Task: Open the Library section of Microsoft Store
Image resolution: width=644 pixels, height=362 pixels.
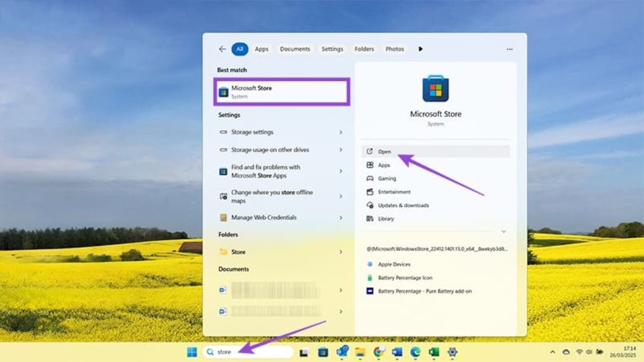Action: click(x=386, y=219)
